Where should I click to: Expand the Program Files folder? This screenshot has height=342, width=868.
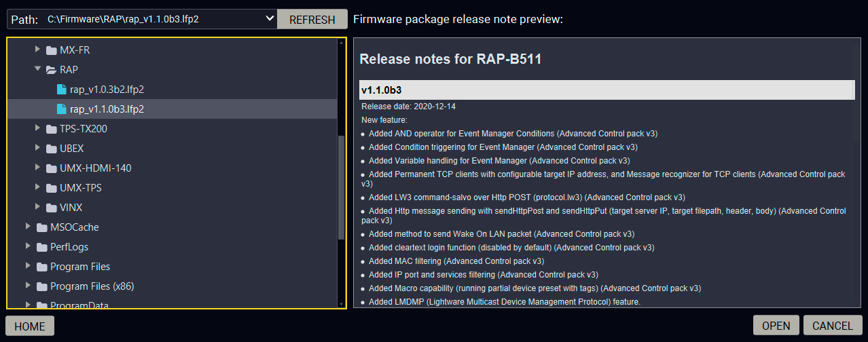click(x=28, y=267)
